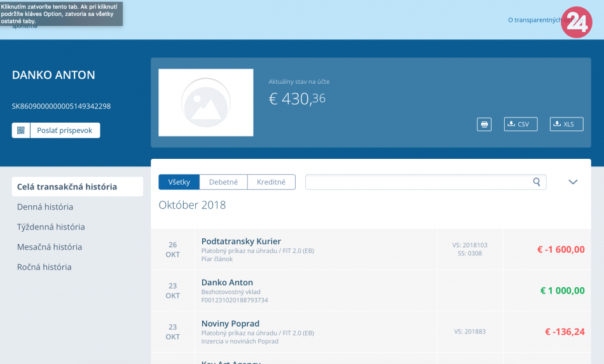Viewport: 604px width, 364px height.
Task: Filter by Debetné transactions
Action: 223,182
